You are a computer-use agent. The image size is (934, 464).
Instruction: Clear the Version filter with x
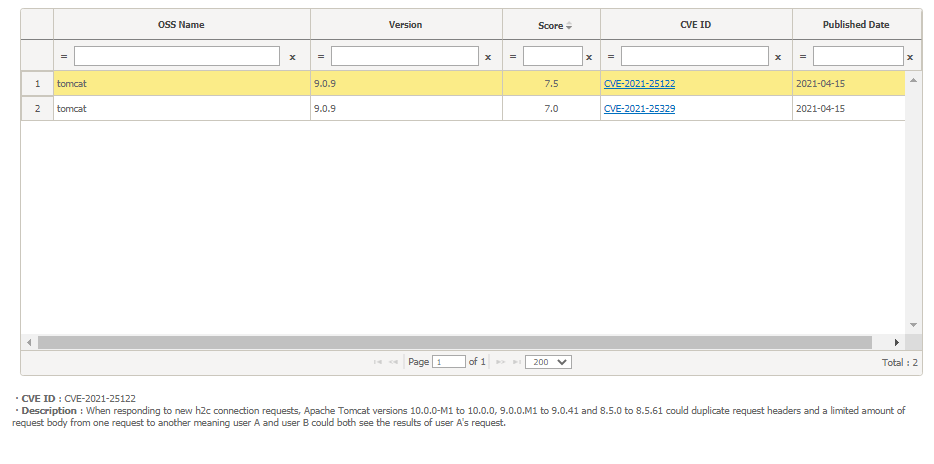488,57
